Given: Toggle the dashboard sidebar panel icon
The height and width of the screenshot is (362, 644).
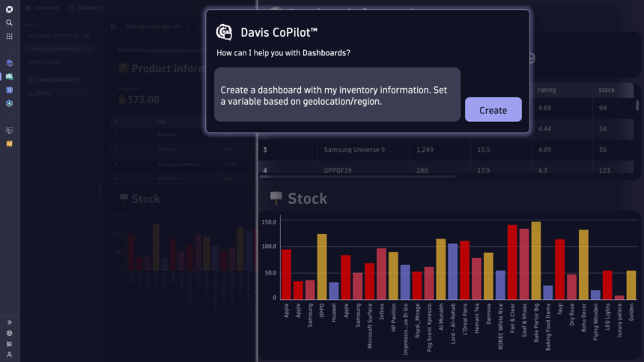Looking at the screenshot, I should (x=114, y=26).
